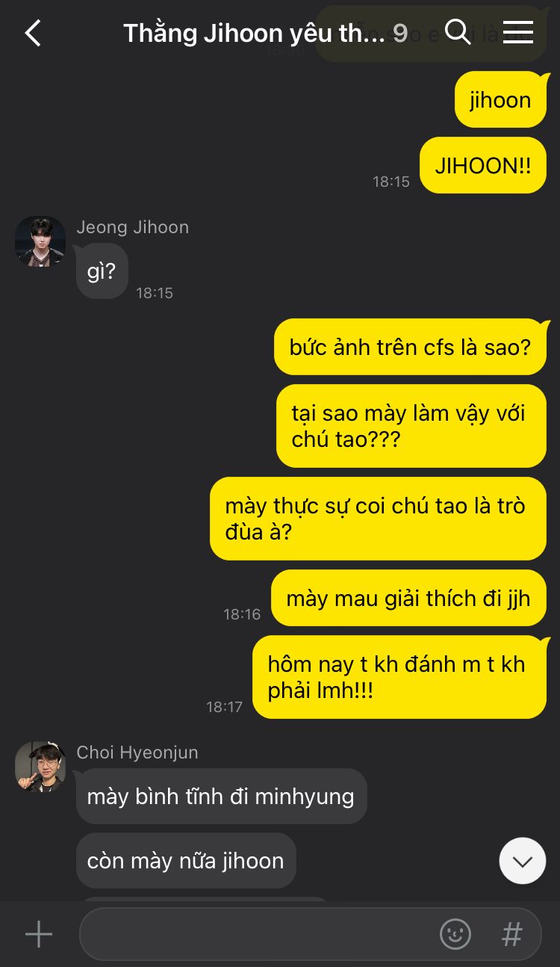The image size is (560, 967).
Task: Tap the hashtag search icon
Action: (x=511, y=934)
